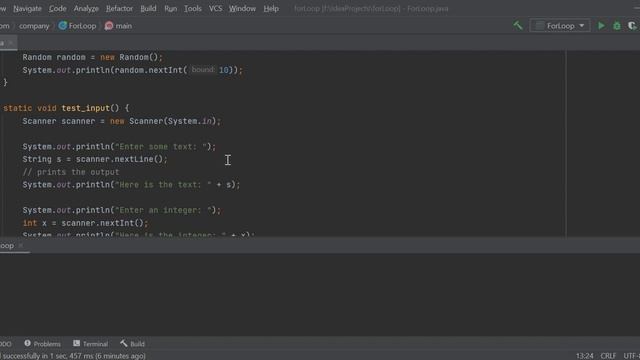Click in the line 'String s = scanner.nextLine();'
This screenshot has width=640, height=360.
(95, 159)
